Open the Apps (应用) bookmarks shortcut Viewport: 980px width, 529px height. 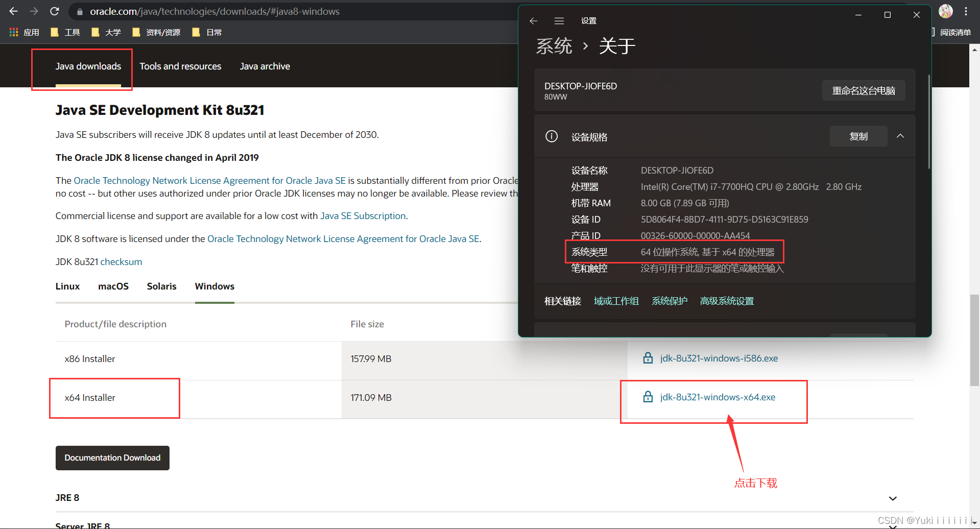(24, 32)
